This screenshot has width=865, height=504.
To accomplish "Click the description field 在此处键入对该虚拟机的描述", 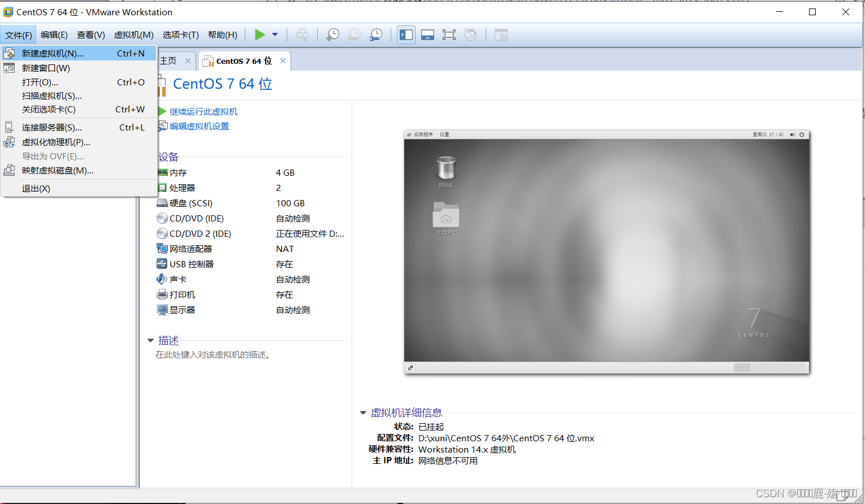I will coord(215,354).
